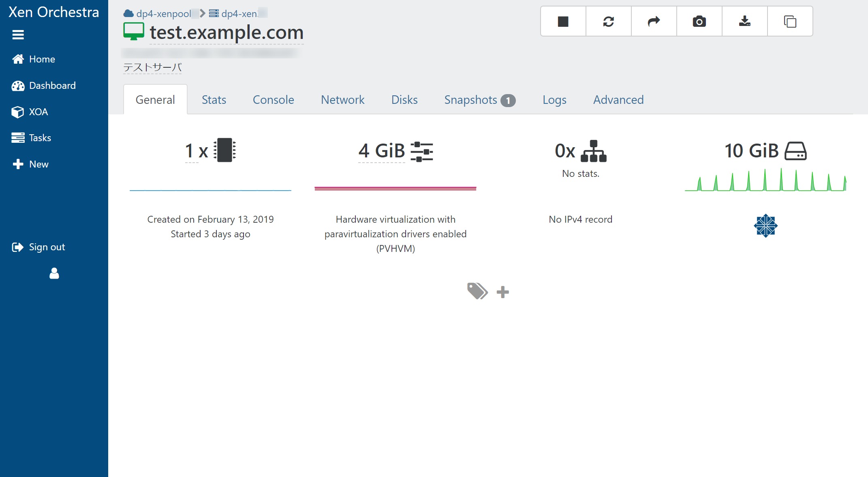Screen dimensions: 868x477
Task: Click the hard disk drive icon
Action: 796,151
